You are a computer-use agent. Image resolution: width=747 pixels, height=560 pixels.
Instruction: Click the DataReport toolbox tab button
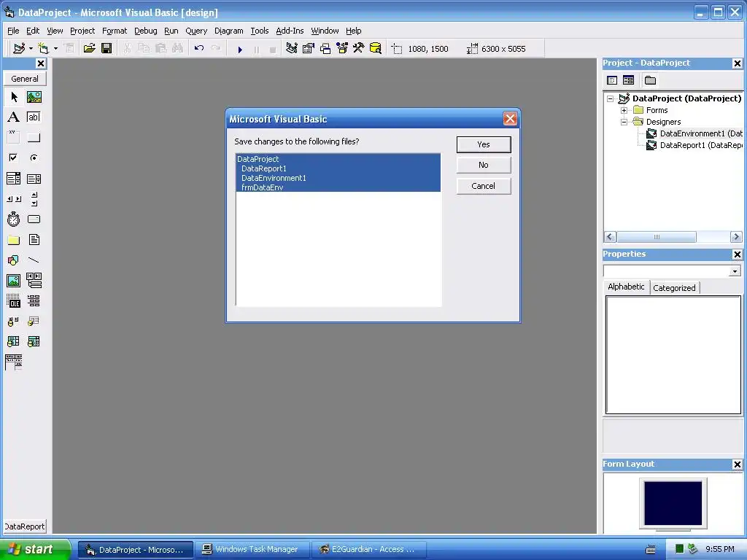[x=25, y=526]
